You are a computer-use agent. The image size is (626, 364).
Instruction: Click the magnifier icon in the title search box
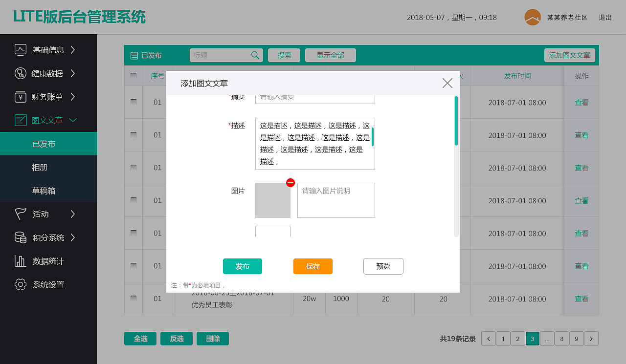(255, 55)
